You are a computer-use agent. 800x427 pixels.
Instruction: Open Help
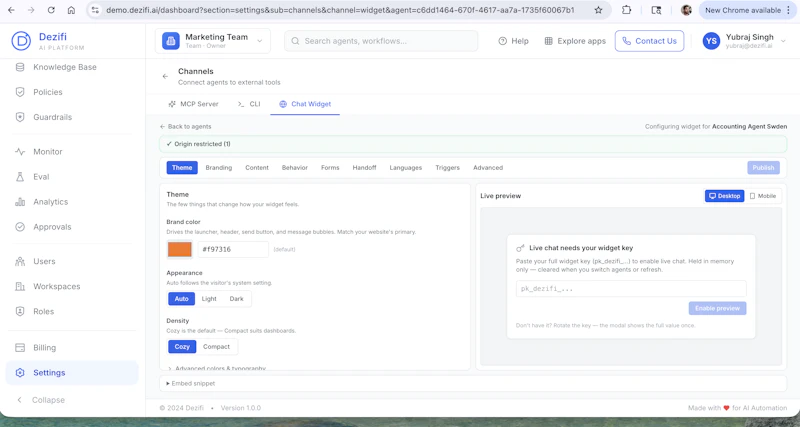tap(513, 41)
